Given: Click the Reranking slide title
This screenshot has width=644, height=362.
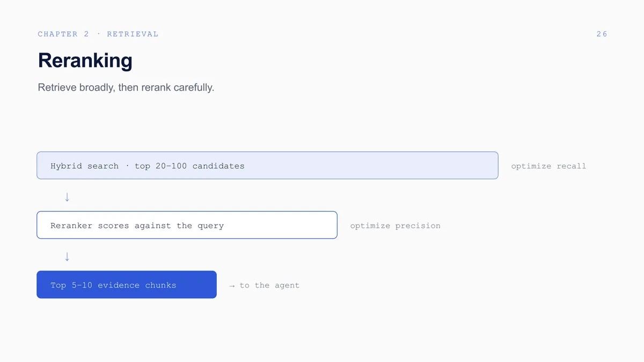Looking at the screenshot, I should (x=85, y=61).
